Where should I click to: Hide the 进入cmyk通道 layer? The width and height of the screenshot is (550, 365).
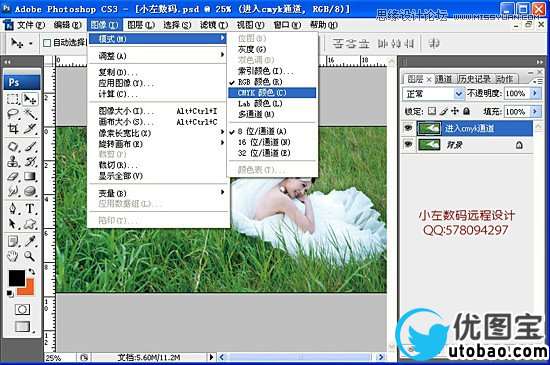[x=408, y=128]
